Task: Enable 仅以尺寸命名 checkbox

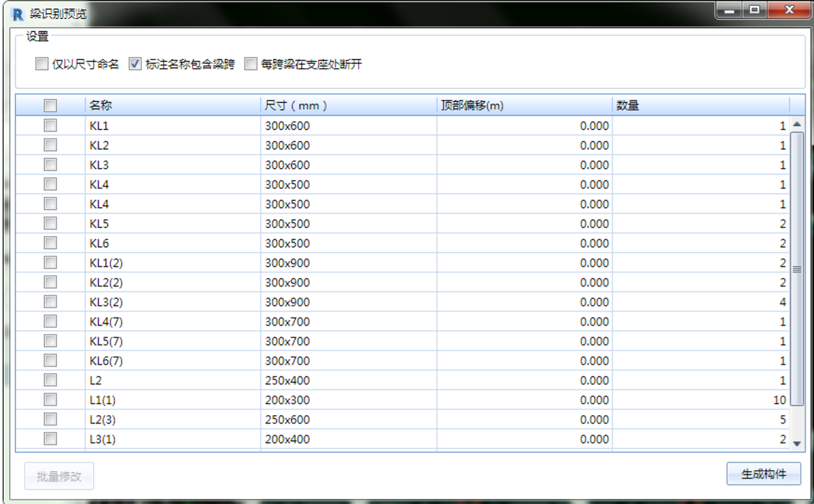Action: (42, 64)
